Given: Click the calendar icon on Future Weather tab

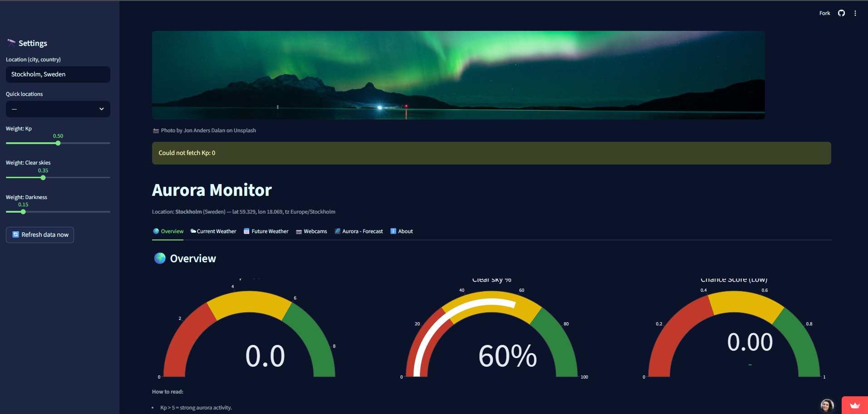Looking at the screenshot, I should (247, 231).
